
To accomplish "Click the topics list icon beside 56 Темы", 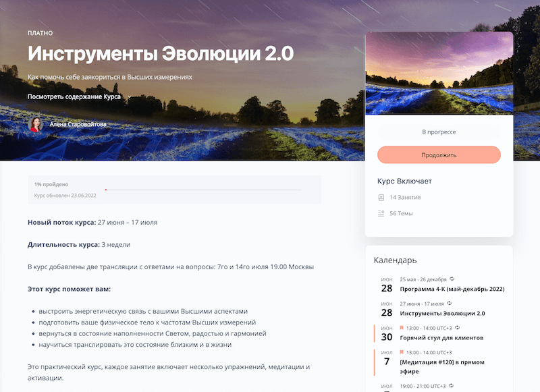I will click(x=381, y=213).
